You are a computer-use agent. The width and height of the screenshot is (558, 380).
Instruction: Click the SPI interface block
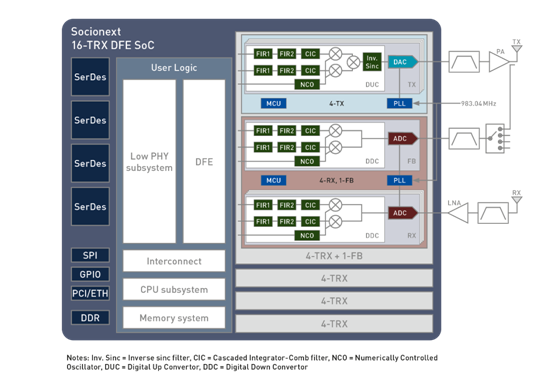tap(90, 255)
